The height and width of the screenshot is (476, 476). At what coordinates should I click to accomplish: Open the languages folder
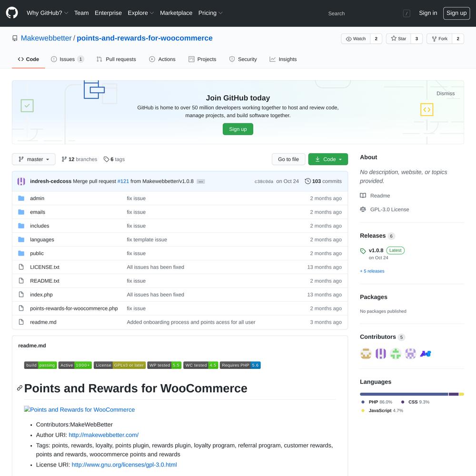(x=42, y=239)
